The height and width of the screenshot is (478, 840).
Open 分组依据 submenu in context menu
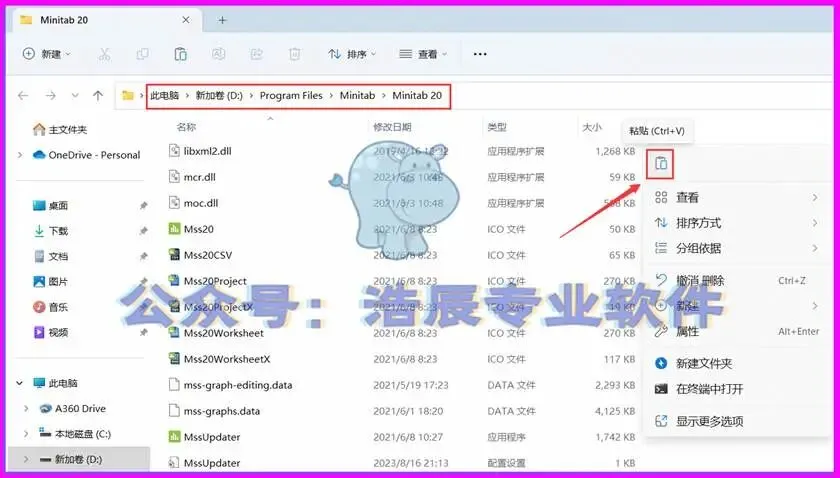[x=737, y=248]
